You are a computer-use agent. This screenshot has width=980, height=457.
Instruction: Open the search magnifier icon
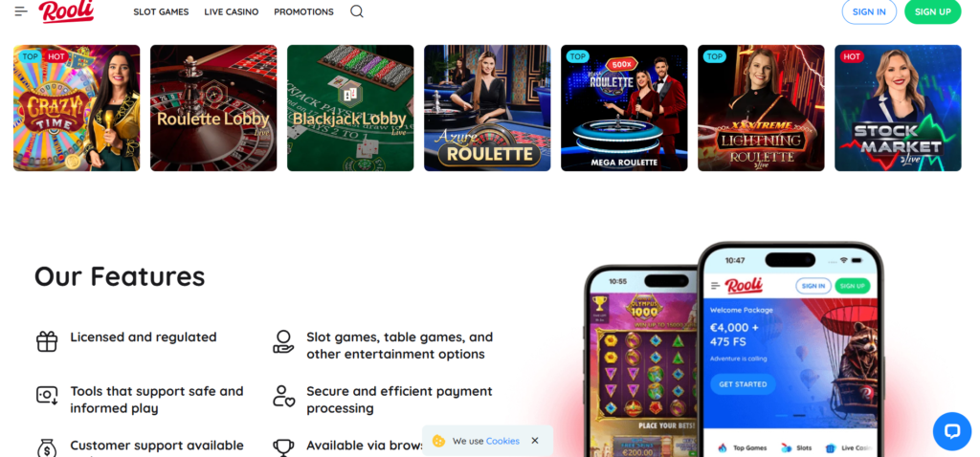pos(357,11)
